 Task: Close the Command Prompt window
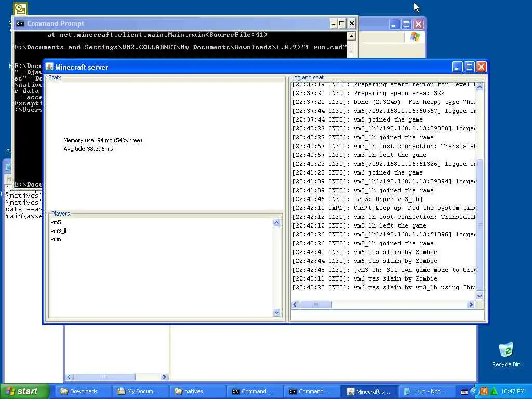coord(352,24)
